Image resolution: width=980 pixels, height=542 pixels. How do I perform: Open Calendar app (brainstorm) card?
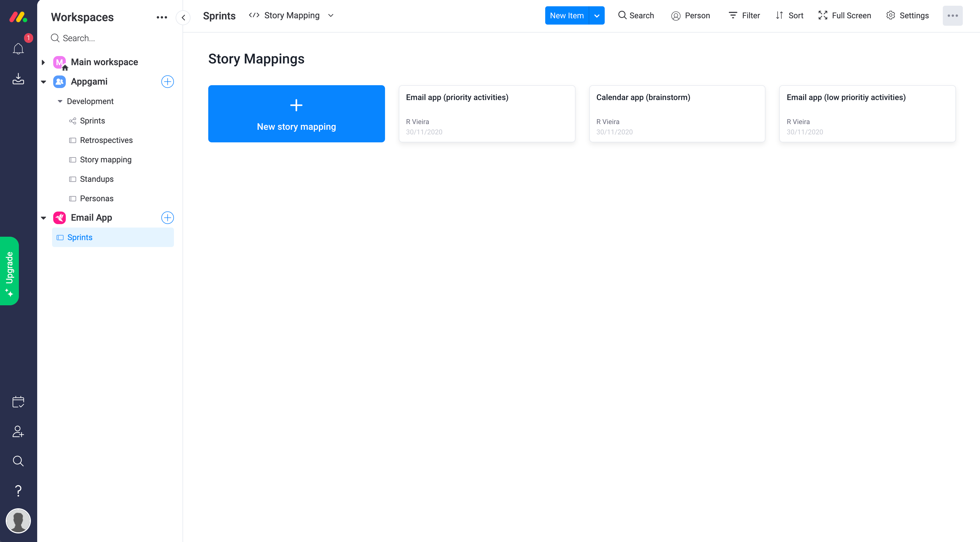pos(677,114)
